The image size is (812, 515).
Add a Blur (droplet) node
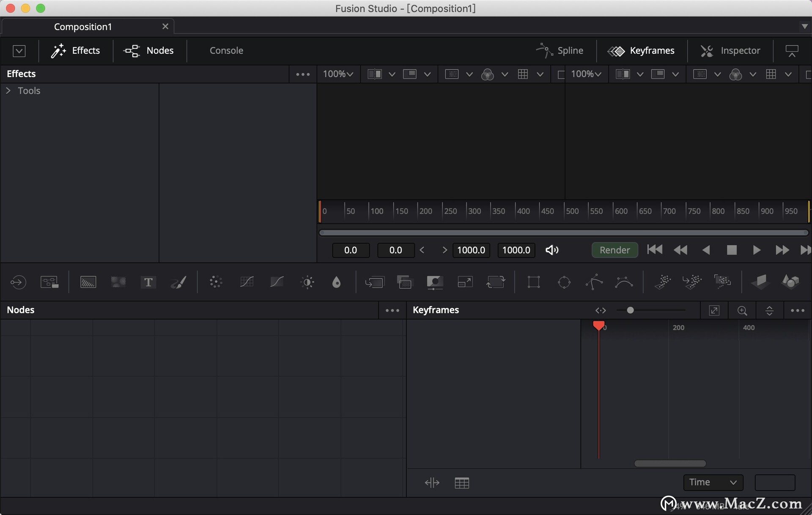(336, 282)
